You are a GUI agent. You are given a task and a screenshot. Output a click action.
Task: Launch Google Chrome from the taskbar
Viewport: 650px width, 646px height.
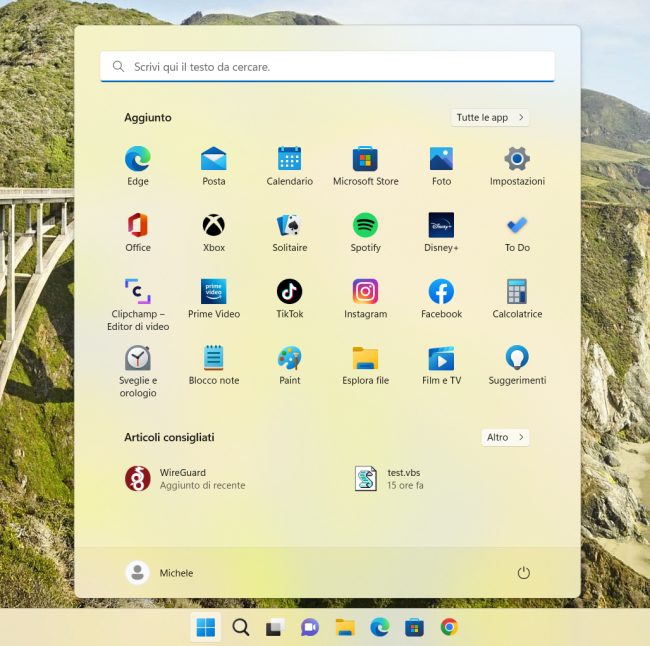449,627
